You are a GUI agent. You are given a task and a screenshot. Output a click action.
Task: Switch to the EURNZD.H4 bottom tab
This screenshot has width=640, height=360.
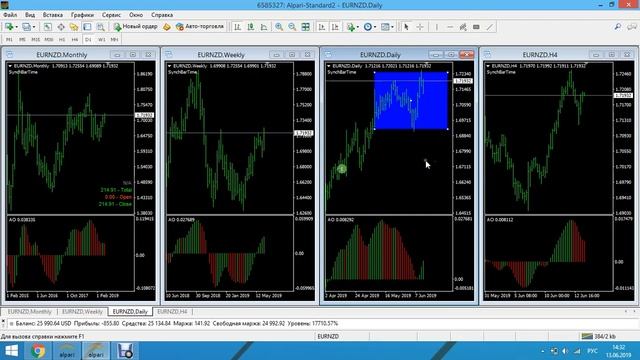[x=172, y=311]
